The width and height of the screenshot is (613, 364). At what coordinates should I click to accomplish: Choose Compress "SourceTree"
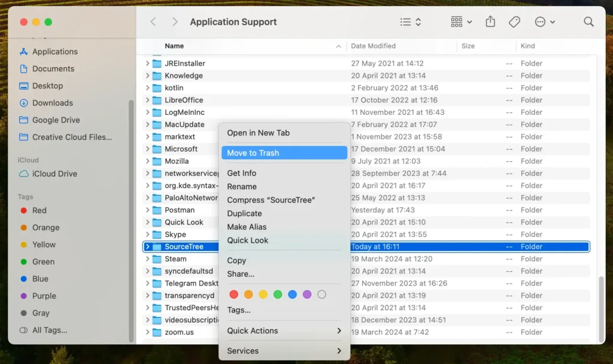pyautogui.click(x=284, y=200)
